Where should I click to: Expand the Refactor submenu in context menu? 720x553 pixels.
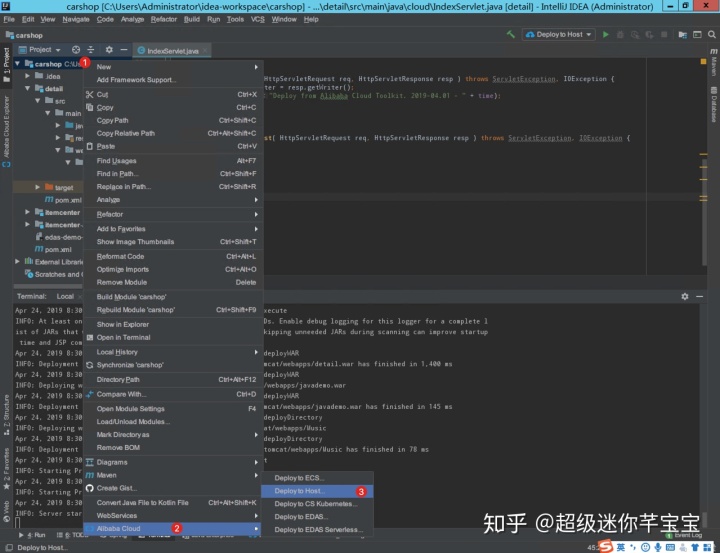click(173, 214)
